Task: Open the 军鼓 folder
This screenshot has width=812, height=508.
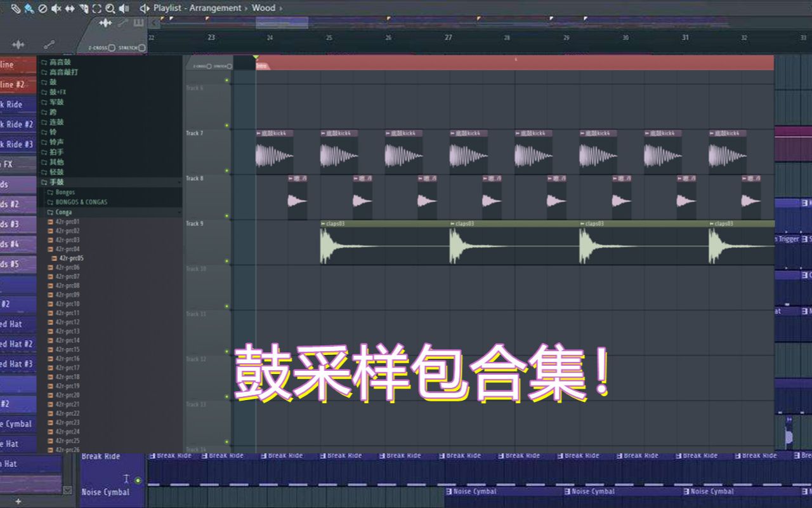Action: coord(53,102)
